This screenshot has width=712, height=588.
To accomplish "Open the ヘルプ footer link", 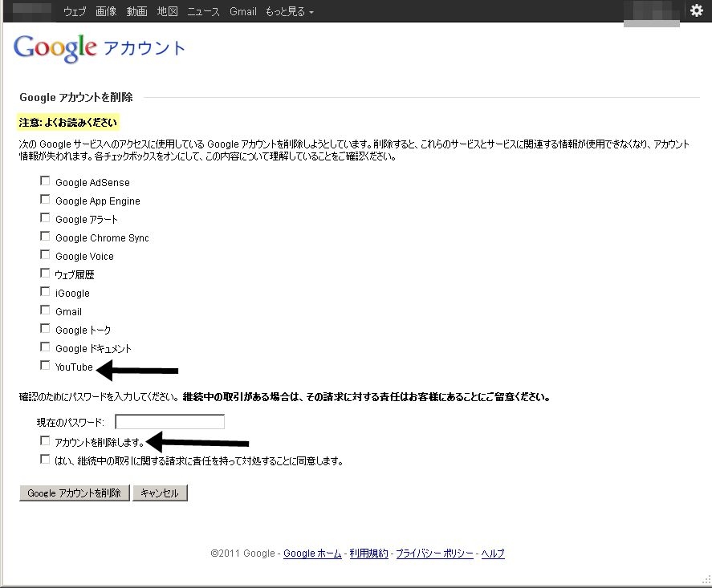I will coord(493,554).
